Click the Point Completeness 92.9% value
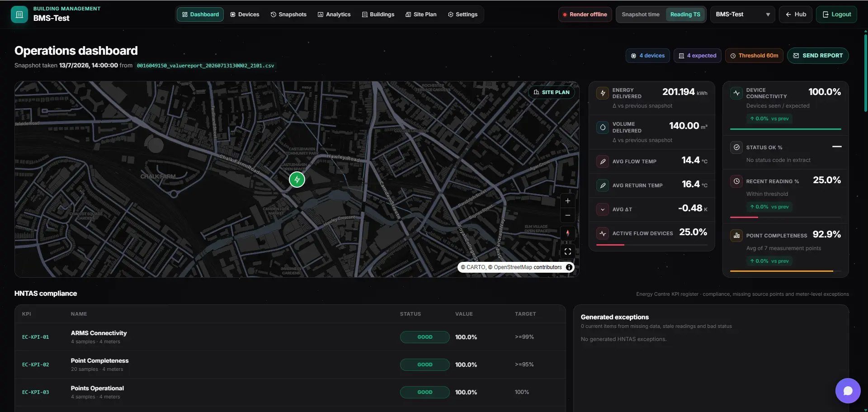The height and width of the screenshot is (412, 868). 827,235
